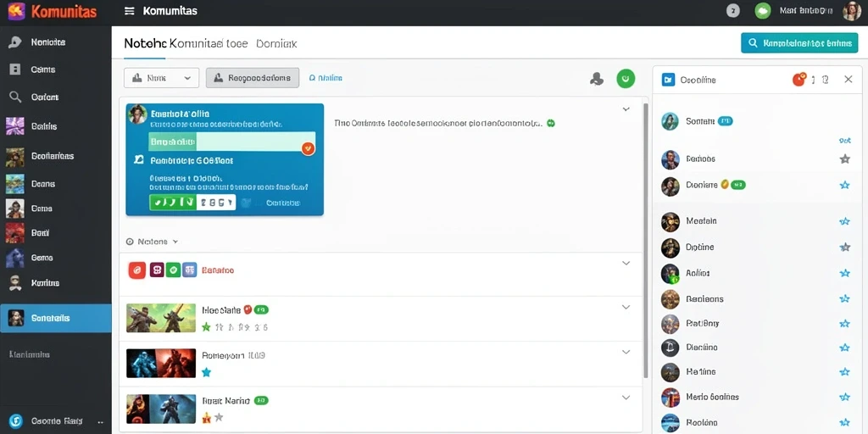Image resolution: width=868 pixels, height=434 pixels.
Task: Open the Komunitas logo in top-left corner
Action: tap(17, 11)
